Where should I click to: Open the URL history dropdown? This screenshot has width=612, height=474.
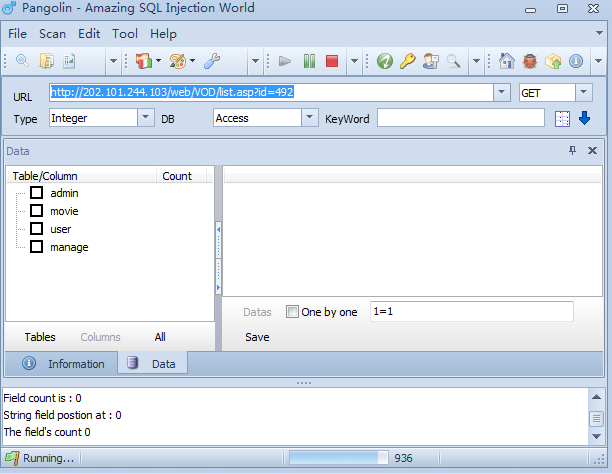502,93
